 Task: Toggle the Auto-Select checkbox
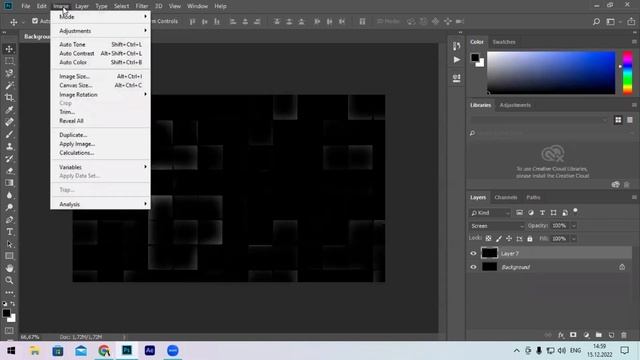coord(35,21)
